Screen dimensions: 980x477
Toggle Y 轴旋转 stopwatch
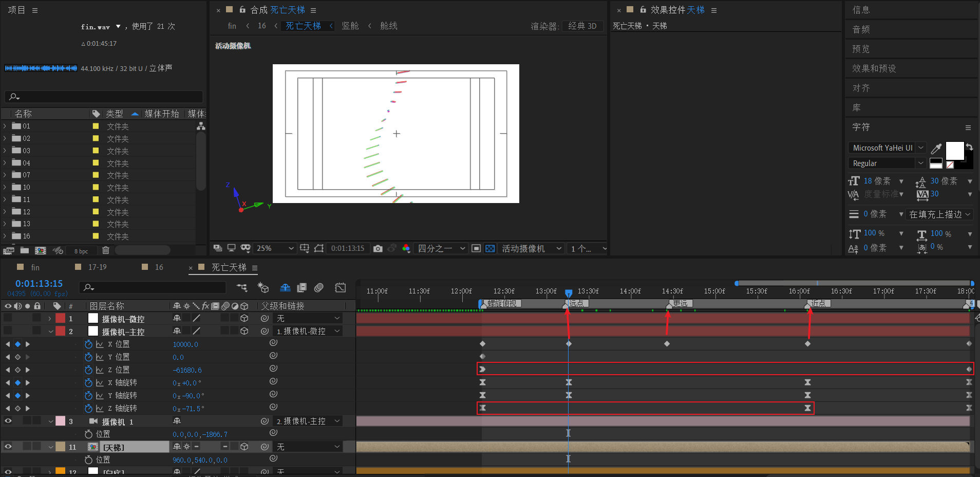tap(88, 395)
